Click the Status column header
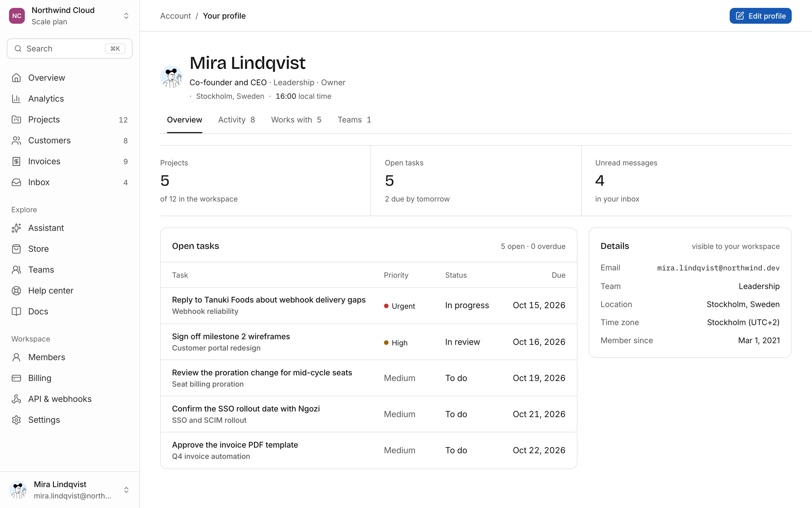 tap(456, 275)
